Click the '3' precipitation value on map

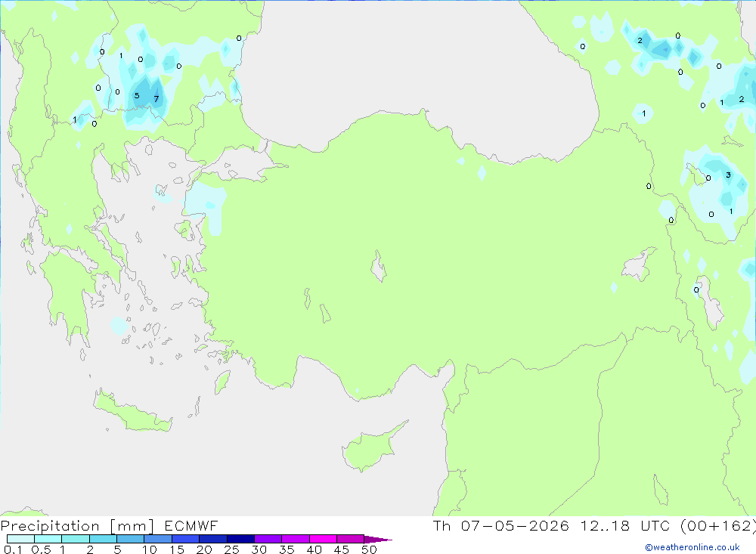coord(728,175)
